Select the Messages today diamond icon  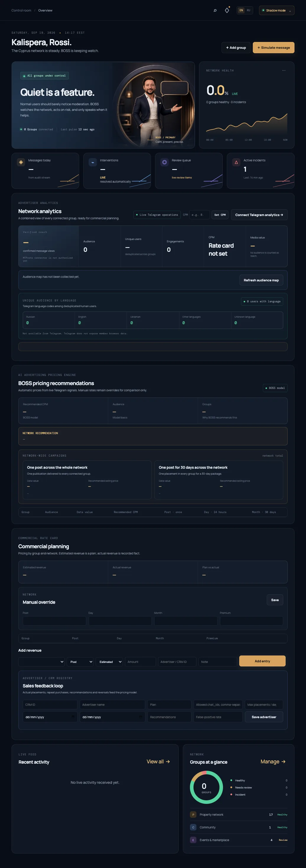click(x=21, y=162)
